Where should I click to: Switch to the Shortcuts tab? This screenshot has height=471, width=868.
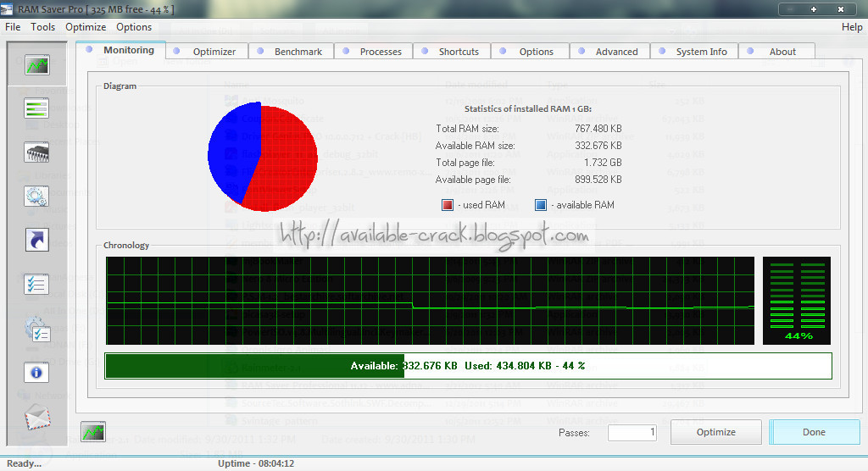(x=452, y=52)
